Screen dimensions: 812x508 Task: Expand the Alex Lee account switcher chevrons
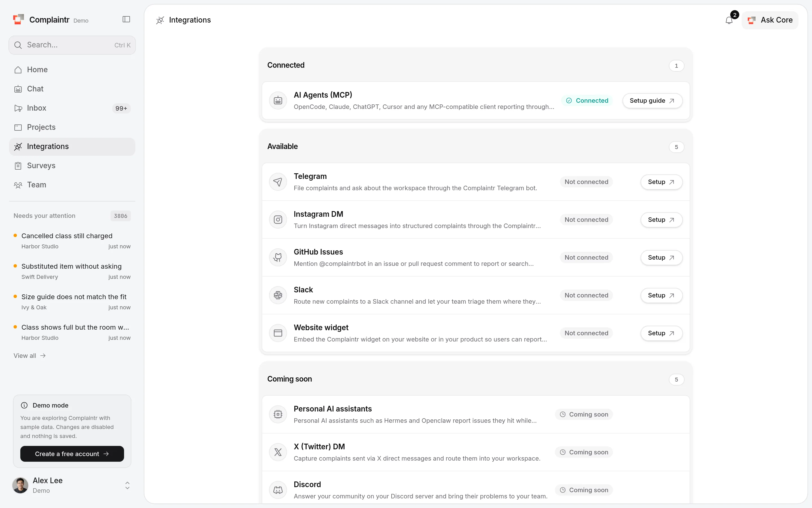(x=127, y=485)
